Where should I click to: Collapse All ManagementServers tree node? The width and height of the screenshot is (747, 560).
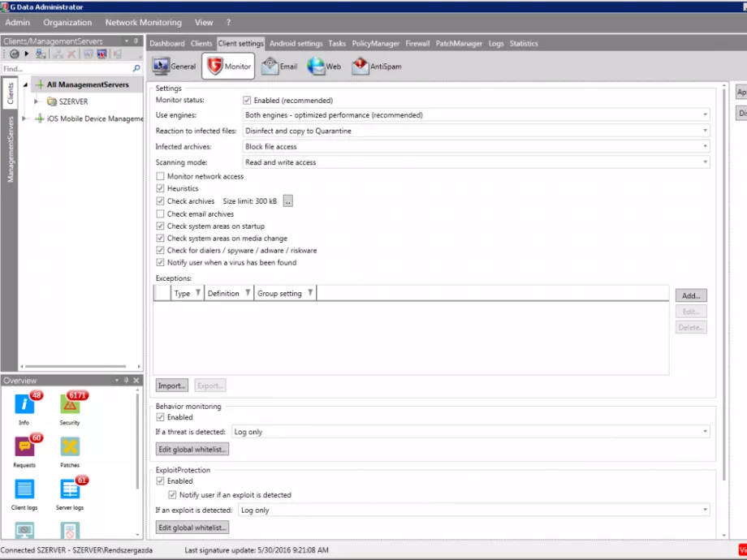tap(26, 84)
